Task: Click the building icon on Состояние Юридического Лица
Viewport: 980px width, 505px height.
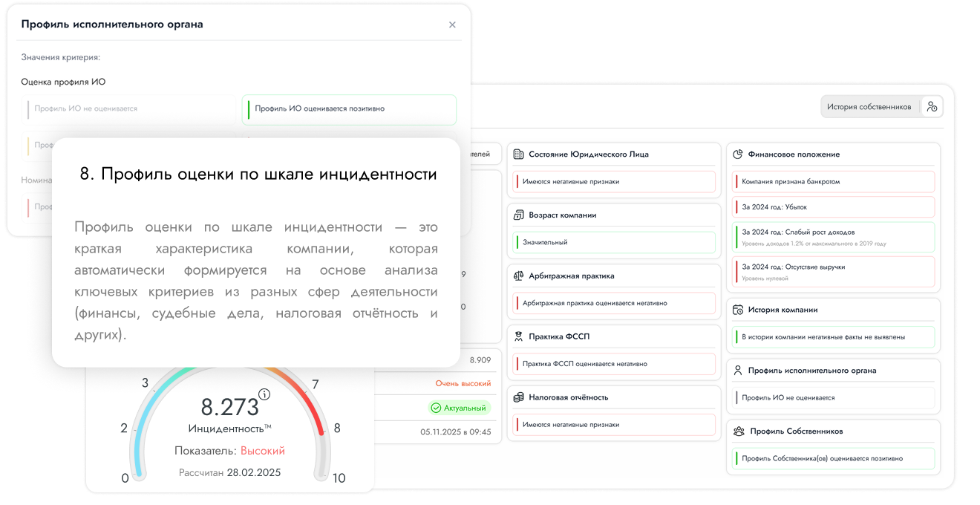Action: [517, 154]
